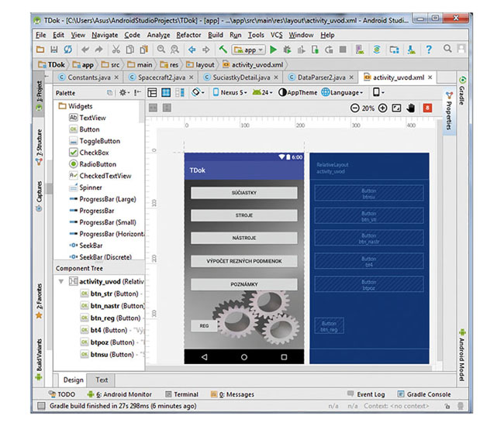
Task: Click the POZNÁMKY button in preview
Action: (244, 284)
